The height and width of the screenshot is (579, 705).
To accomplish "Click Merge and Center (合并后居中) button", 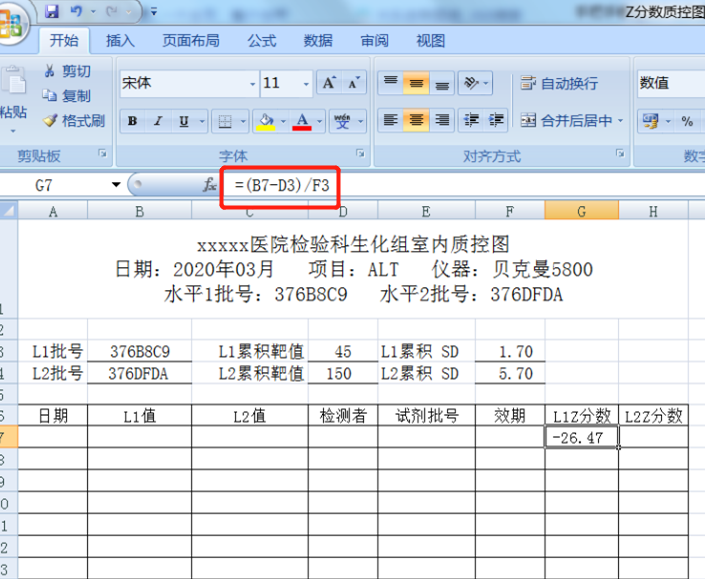I will point(569,120).
